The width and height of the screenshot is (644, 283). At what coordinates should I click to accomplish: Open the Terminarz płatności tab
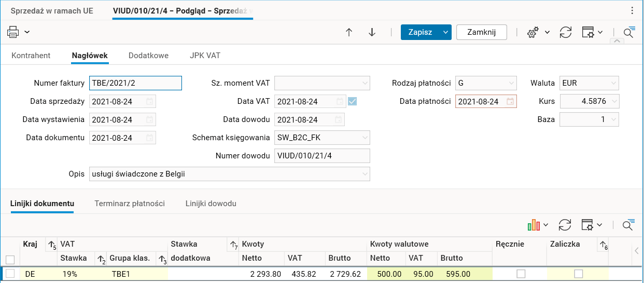pos(130,204)
